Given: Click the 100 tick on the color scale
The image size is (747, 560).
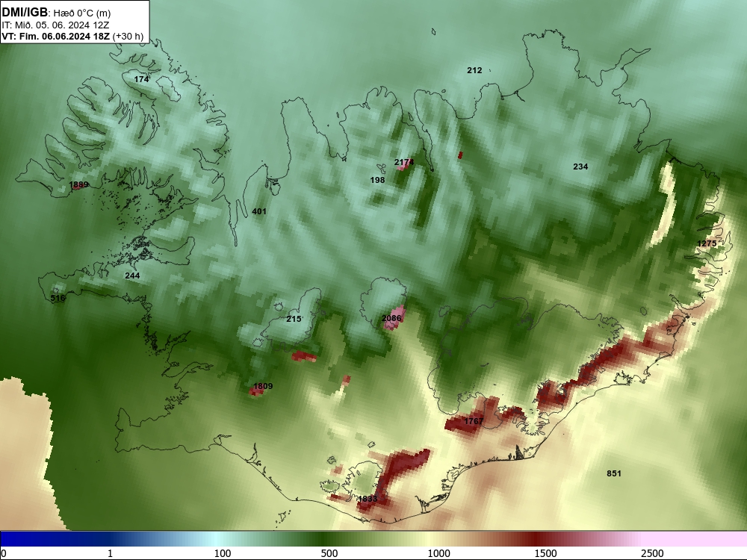Looking at the screenshot, I should (x=223, y=553).
